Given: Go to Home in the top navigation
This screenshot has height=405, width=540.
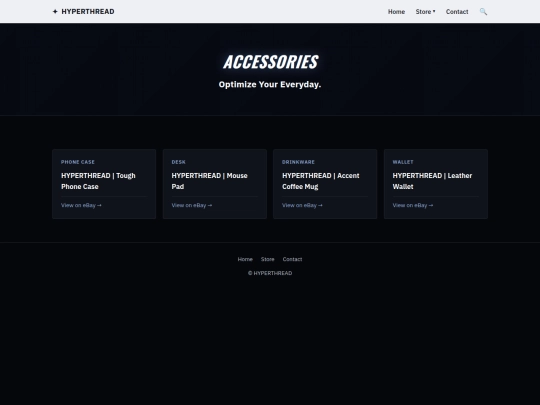Looking at the screenshot, I should 396,12.
